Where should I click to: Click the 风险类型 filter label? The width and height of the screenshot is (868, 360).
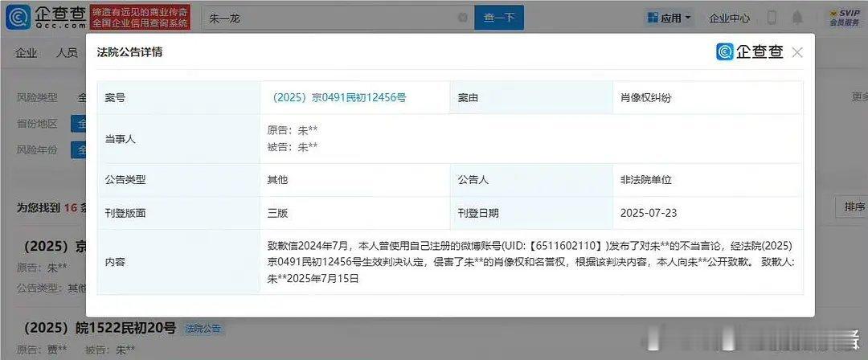pos(36,97)
